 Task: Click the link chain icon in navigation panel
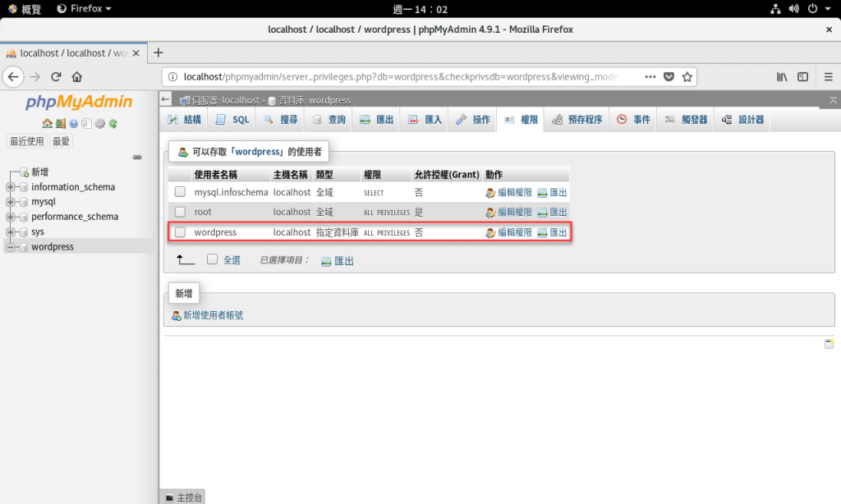137,157
